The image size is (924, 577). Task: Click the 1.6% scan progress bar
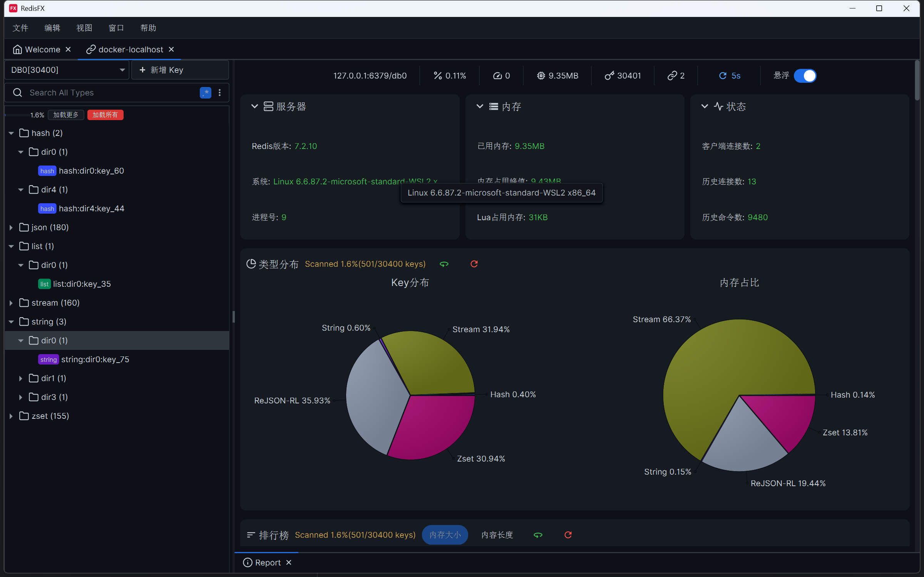[x=17, y=115]
